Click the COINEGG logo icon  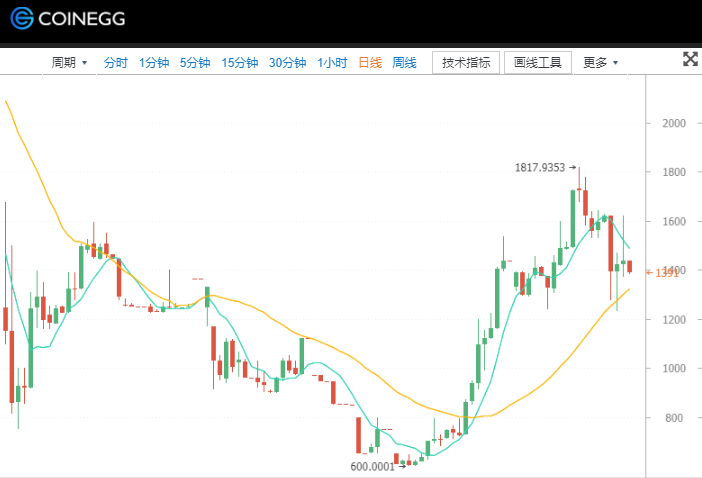coord(22,18)
